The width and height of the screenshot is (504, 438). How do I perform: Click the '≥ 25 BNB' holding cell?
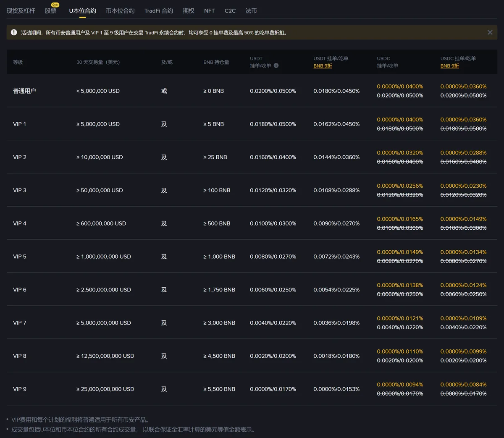tap(215, 157)
